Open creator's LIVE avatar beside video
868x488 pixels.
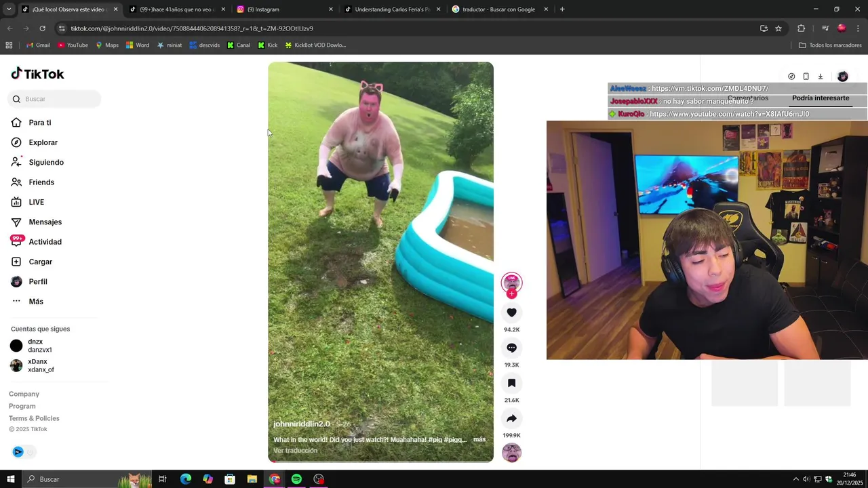511,283
